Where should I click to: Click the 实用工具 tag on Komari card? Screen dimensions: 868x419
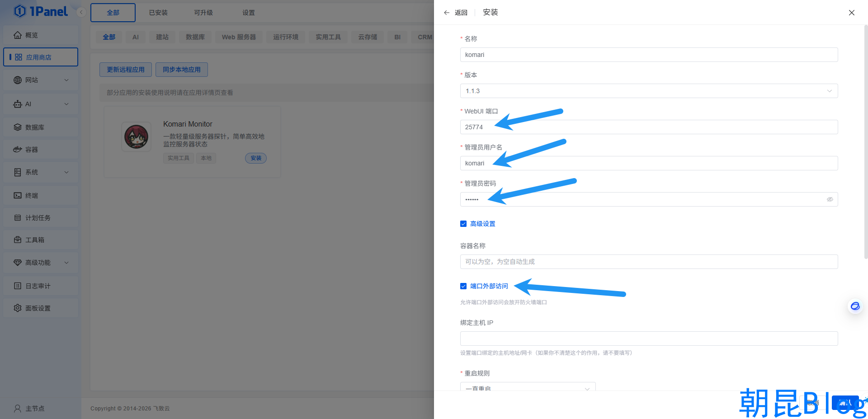179,158
